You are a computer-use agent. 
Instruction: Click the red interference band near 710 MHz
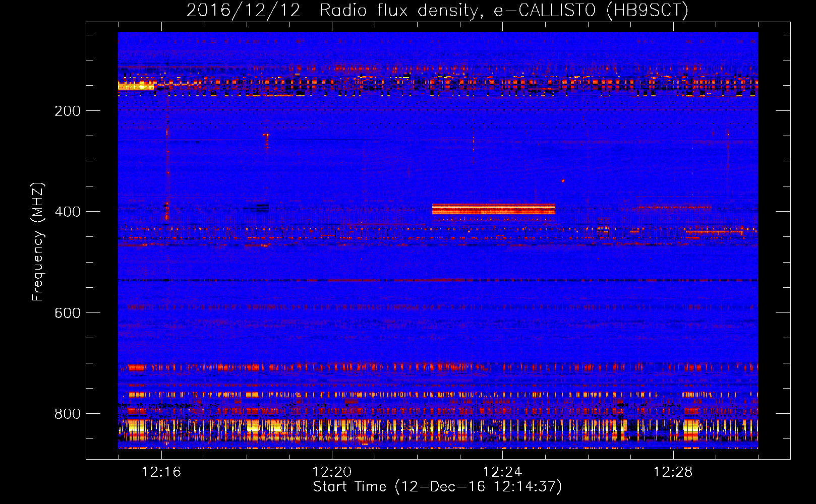click(x=438, y=367)
